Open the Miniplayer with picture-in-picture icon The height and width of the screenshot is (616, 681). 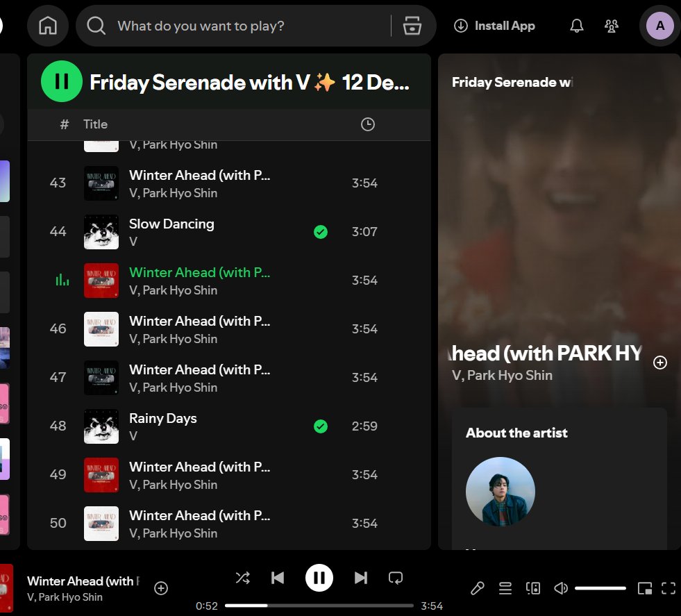tap(644, 588)
